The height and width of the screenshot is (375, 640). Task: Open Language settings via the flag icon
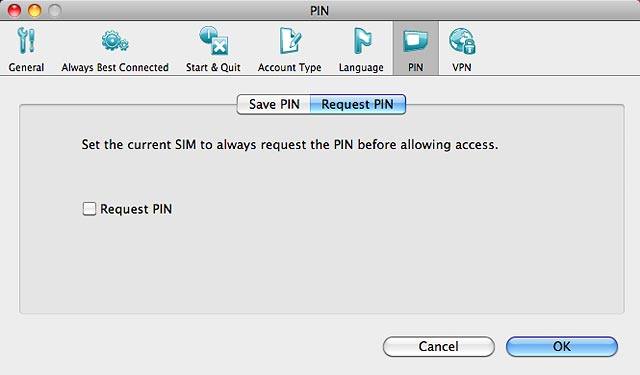point(362,41)
